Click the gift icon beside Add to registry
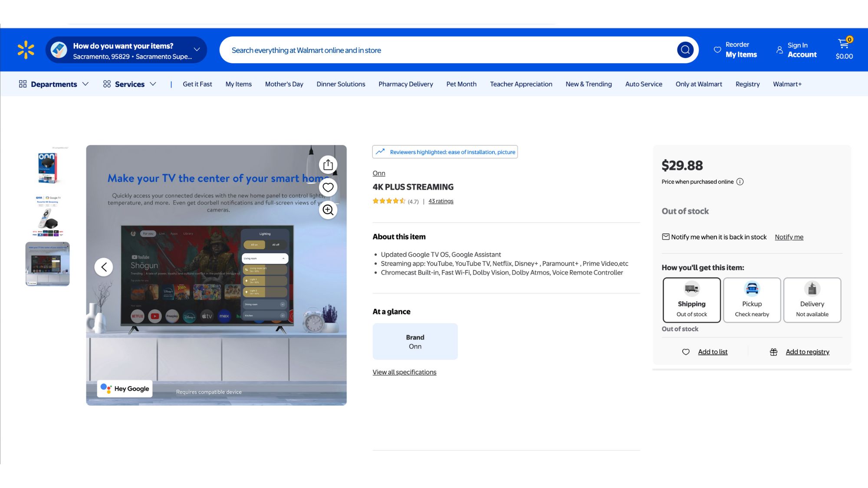The height and width of the screenshot is (488, 868). 773,352
